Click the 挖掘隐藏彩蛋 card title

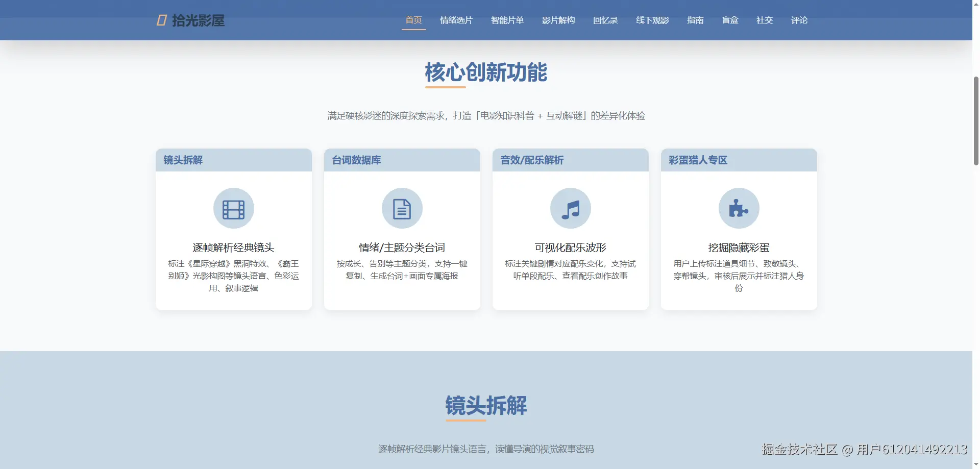click(x=739, y=247)
